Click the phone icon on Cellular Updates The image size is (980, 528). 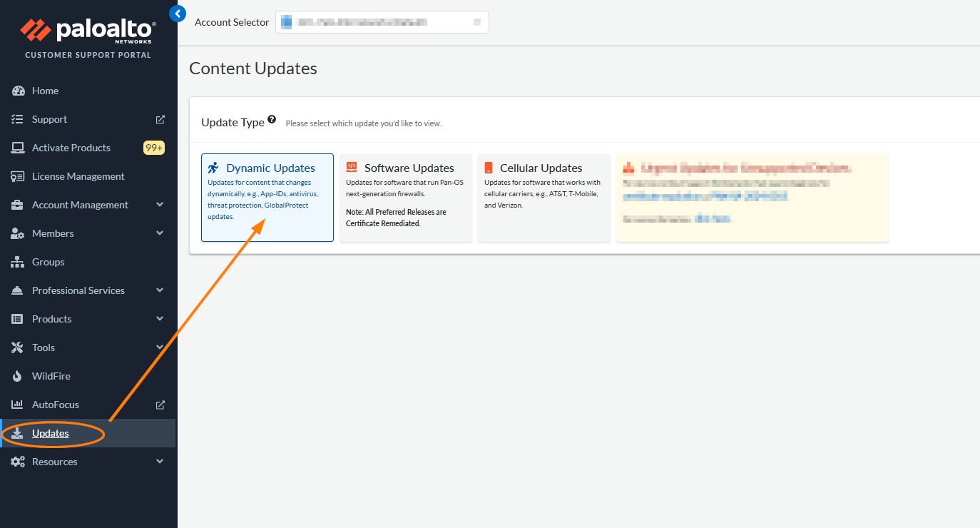pos(489,168)
